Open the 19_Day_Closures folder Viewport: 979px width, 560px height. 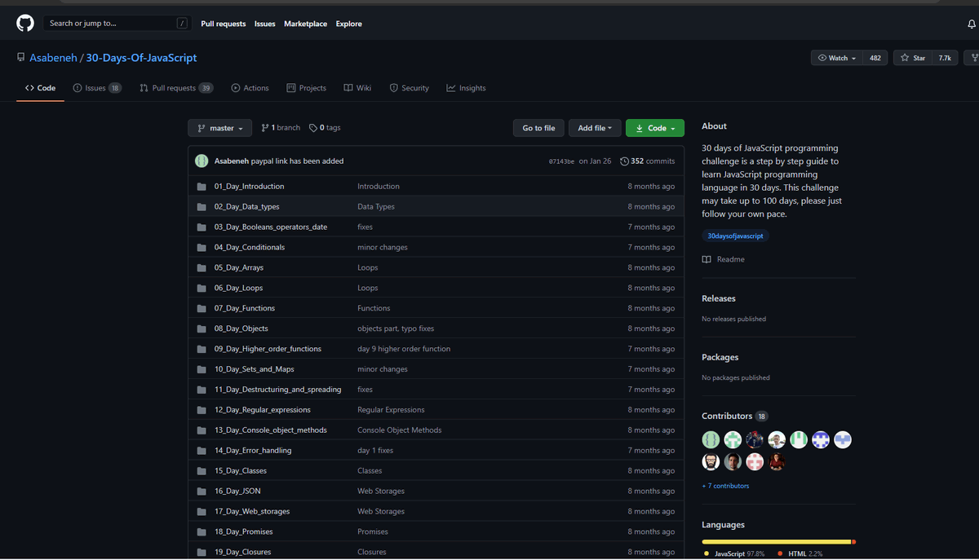click(242, 552)
